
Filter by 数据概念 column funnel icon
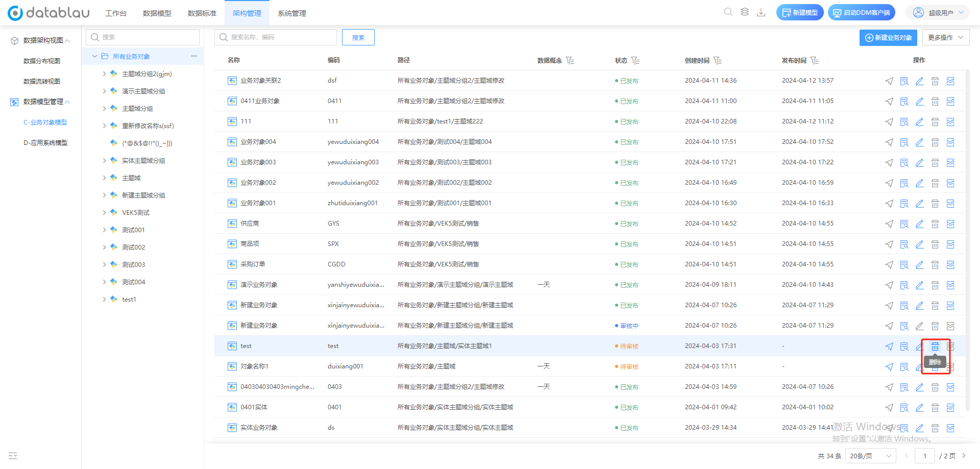(570, 61)
